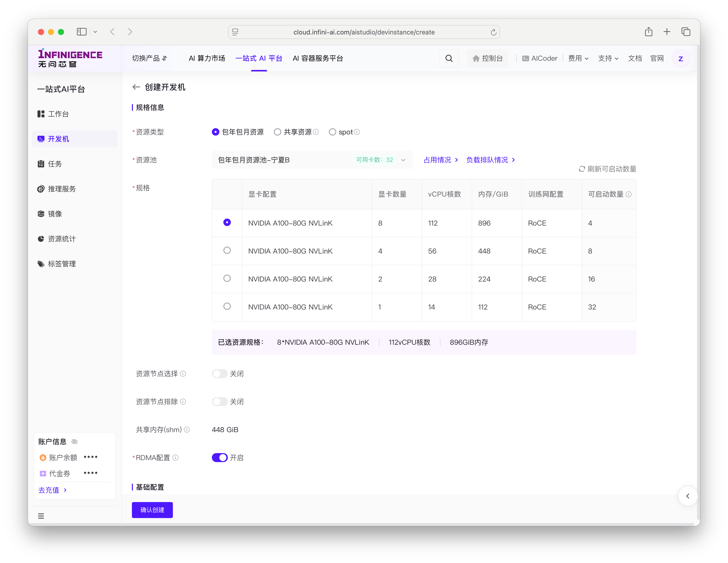
Task: Select the 共享资源 radio option
Action: [277, 132]
